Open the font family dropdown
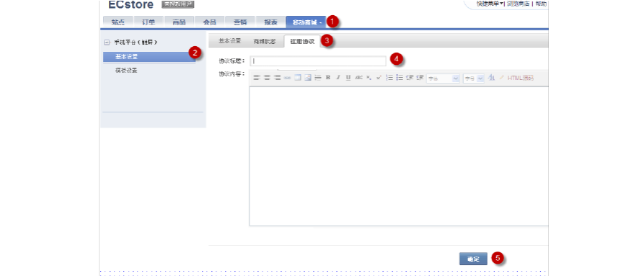This screenshot has height=276, width=644. pyautogui.click(x=444, y=79)
